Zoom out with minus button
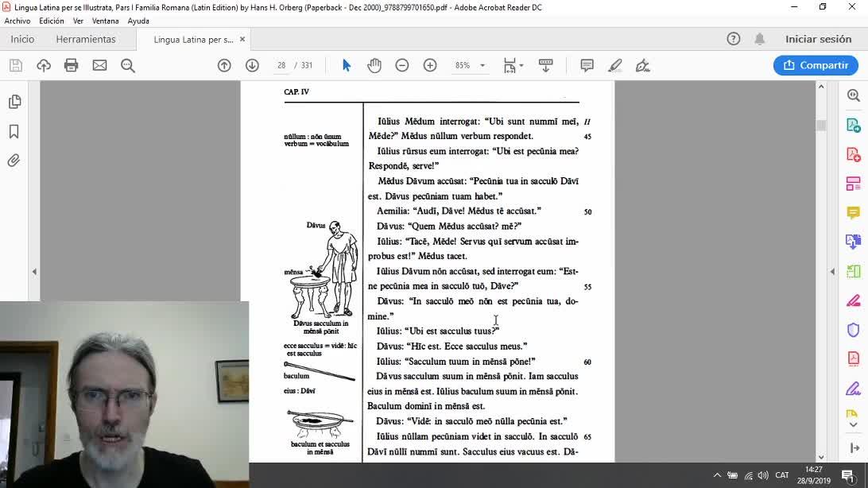Image resolution: width=868 pixels, height=488 pixels. pos(402,65)
